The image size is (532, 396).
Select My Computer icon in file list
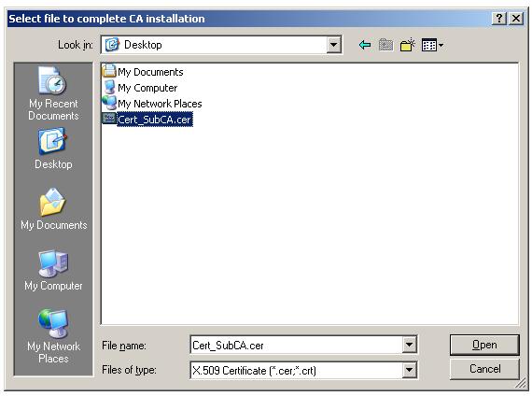[109, 87]
